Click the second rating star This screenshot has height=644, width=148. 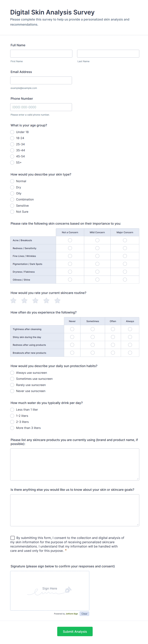pos(24,300)
